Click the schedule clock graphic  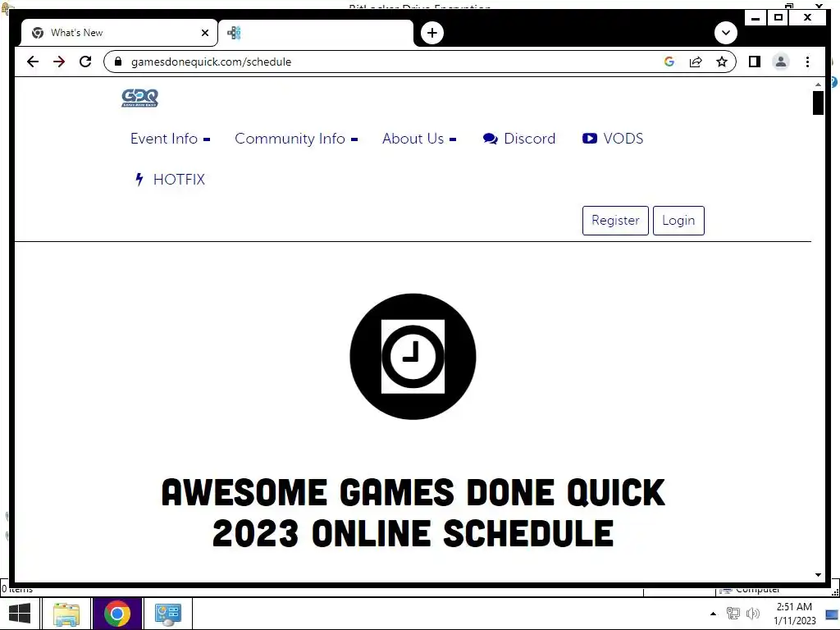coord(413,356)
